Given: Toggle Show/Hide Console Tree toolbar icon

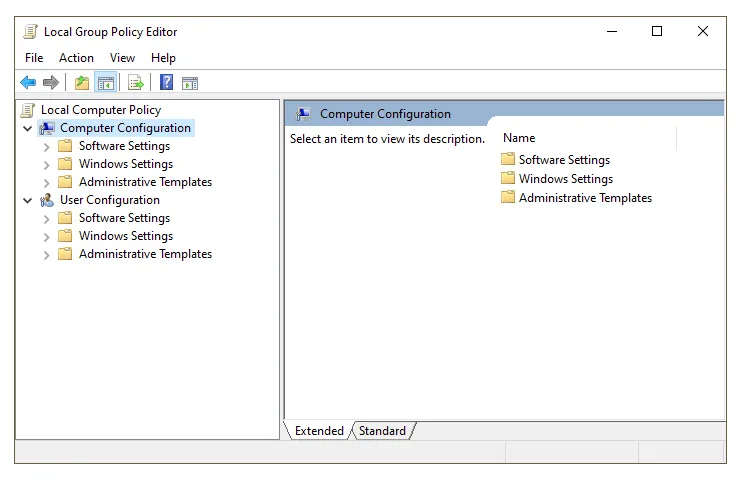Looking at the screenshot, I should (x=105, y=83).
